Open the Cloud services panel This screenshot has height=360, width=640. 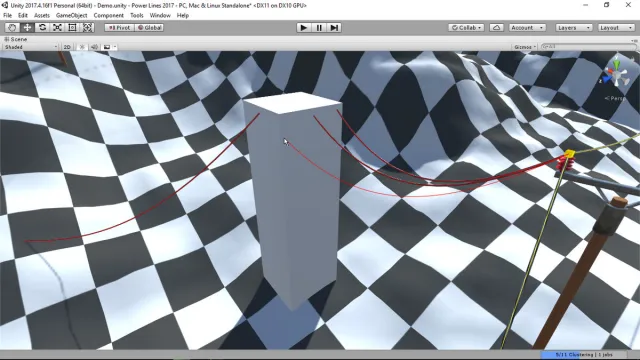coord(496,27)
